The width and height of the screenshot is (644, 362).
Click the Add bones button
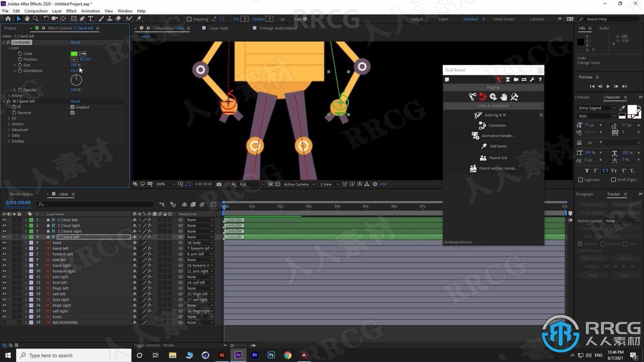pos(494,146)
